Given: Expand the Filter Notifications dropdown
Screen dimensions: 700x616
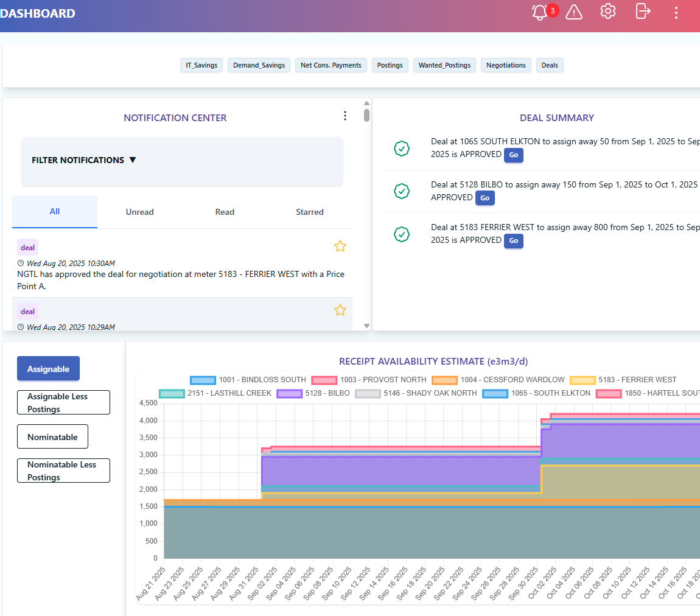Looking at the screenshot, I should tap(83, 159).
